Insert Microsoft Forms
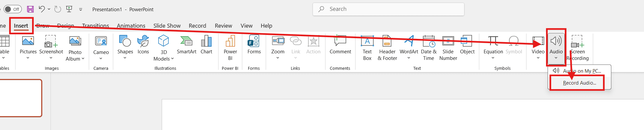 coord(254,45)
